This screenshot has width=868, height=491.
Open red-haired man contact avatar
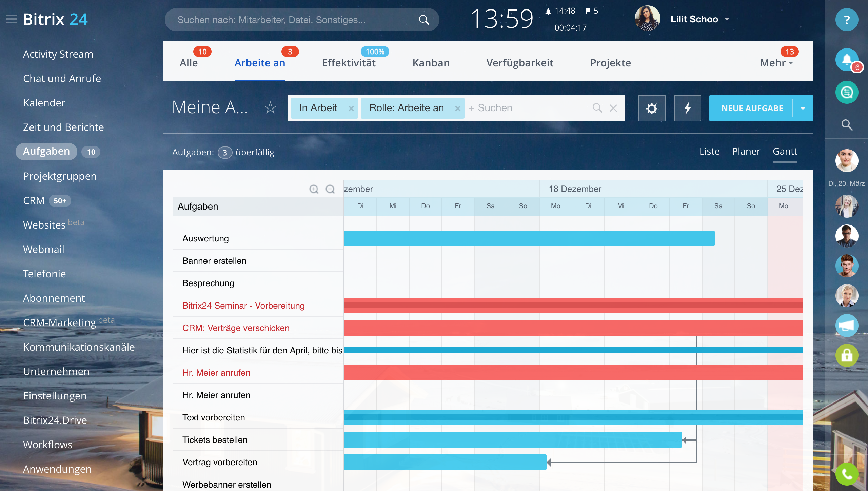(x=847, y=266)
